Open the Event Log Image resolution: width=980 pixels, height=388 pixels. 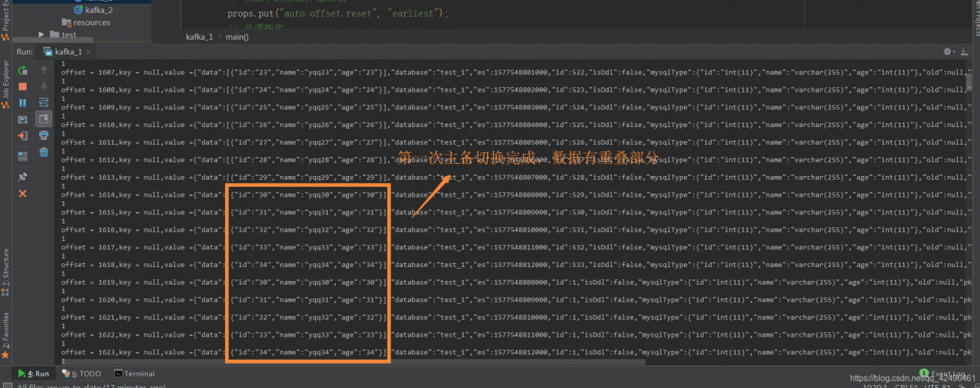pyautogui.click(x=942, y=373)
